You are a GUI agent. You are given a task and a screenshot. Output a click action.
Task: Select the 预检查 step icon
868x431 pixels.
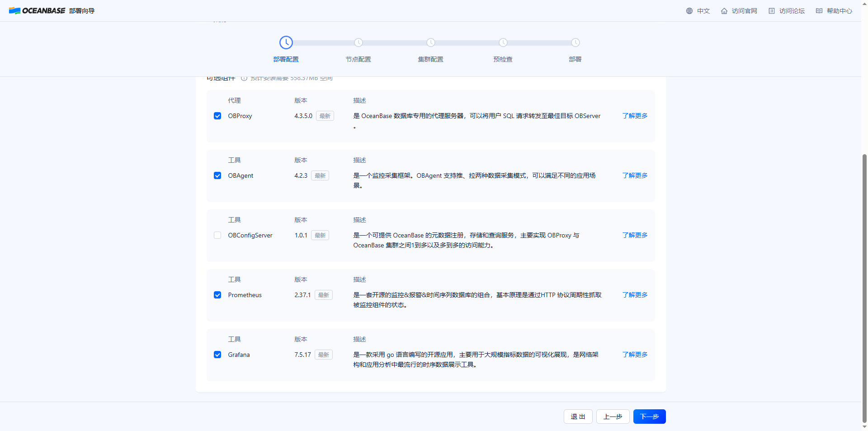coord(503,43)
